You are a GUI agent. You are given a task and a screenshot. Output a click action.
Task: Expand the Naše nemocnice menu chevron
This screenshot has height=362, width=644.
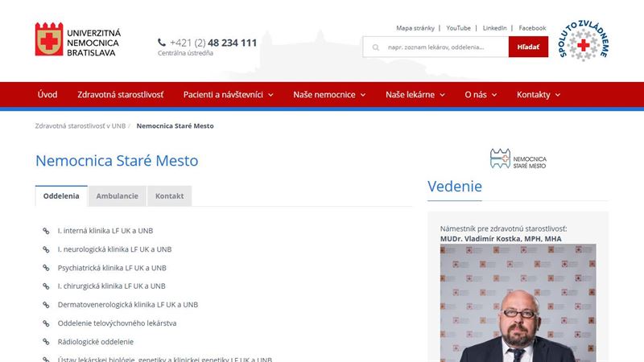pos(363,95)
